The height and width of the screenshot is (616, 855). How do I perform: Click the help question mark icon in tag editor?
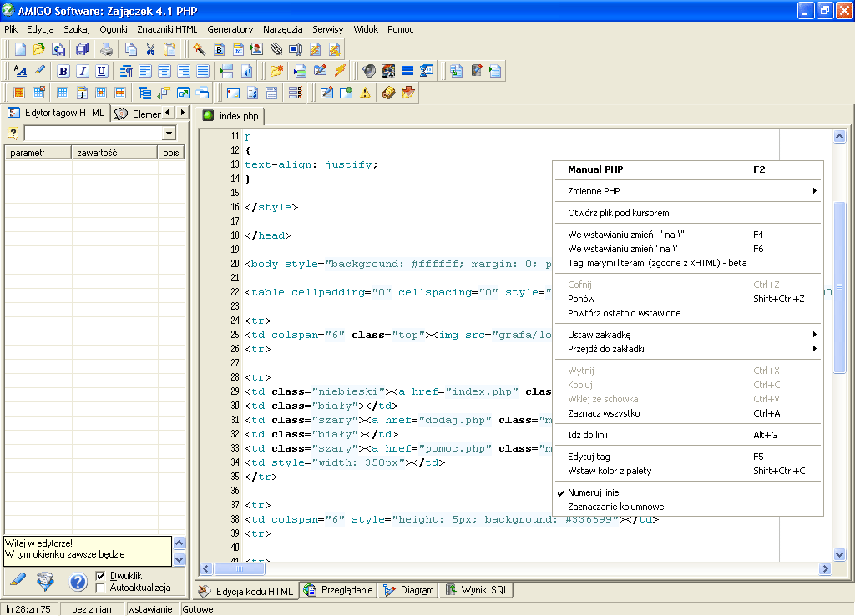coord(13,133)
